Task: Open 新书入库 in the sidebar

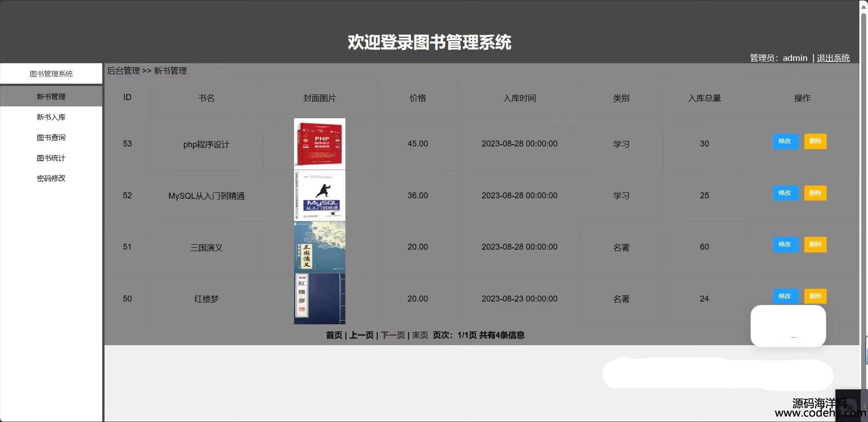Action: point(51,117)
